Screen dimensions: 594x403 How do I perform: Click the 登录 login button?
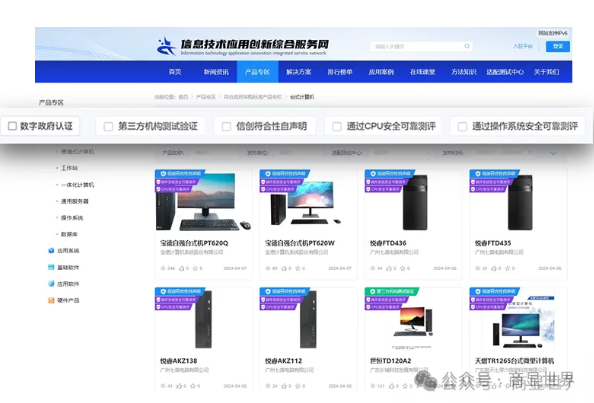(x=558, y=46)
